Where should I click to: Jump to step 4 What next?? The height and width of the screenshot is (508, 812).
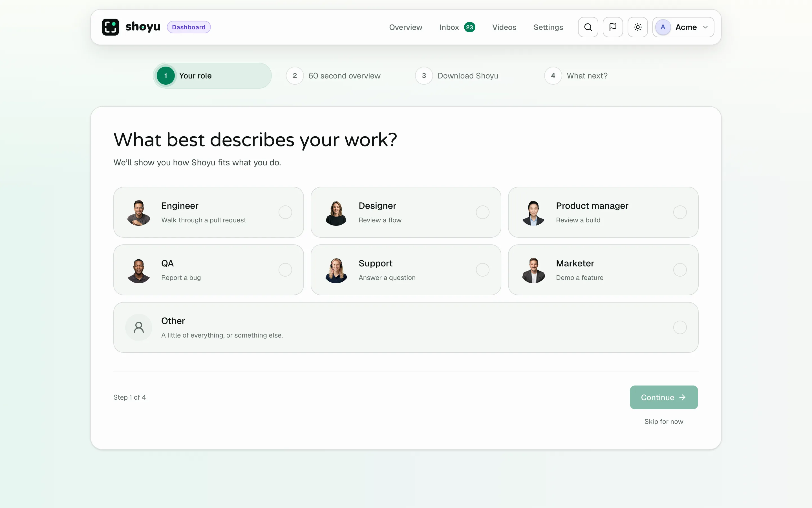click(576, 76)
